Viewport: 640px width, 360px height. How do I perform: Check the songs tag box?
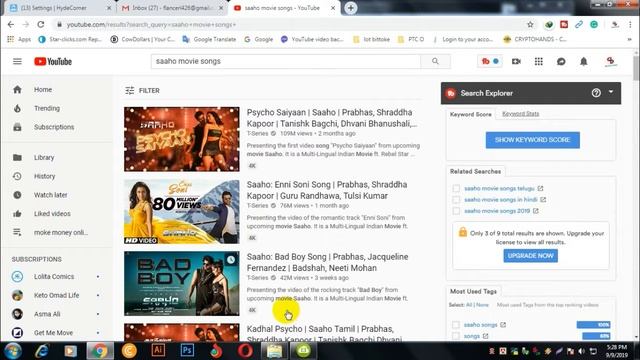pyautogui.click(x=456, y=336)
